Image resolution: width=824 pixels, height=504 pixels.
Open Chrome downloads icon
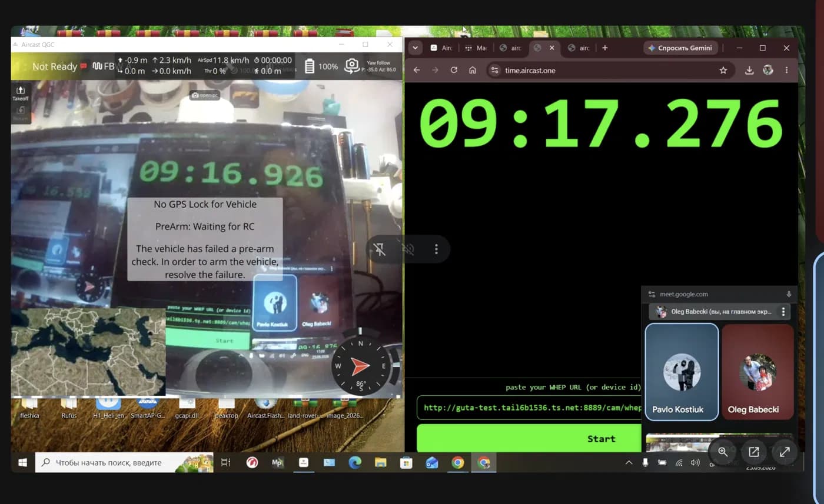click(x=749, y=70)
